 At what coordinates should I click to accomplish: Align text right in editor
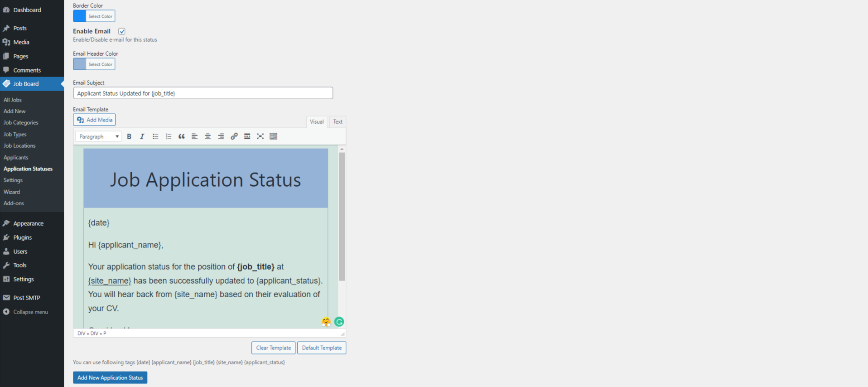221,136
